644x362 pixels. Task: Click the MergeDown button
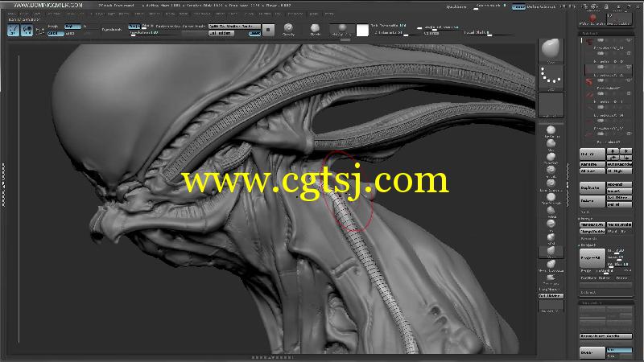coord(592,225)
